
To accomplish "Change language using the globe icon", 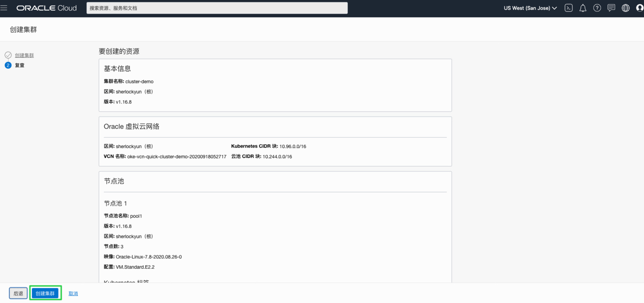I will tap(626, 8).
